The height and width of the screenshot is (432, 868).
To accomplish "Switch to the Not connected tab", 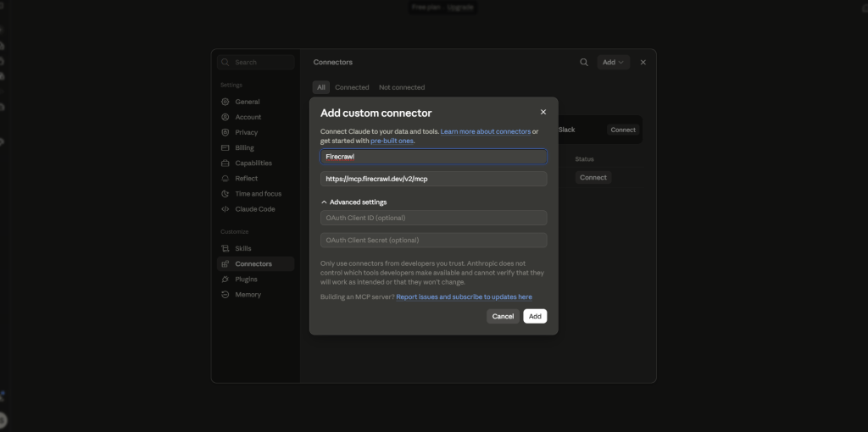I will pyautogui.click(x=402, y=87).
